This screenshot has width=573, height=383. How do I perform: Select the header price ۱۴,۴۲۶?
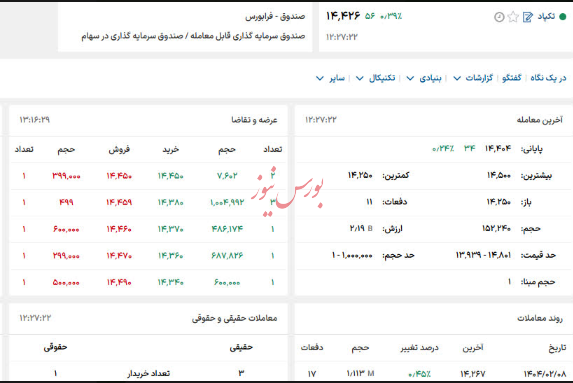343,16
